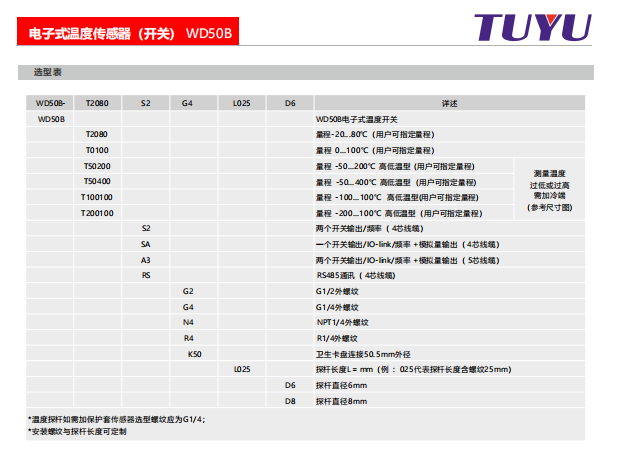Click the RS output code
617x476 pixels.
click(x=146, y=275)
